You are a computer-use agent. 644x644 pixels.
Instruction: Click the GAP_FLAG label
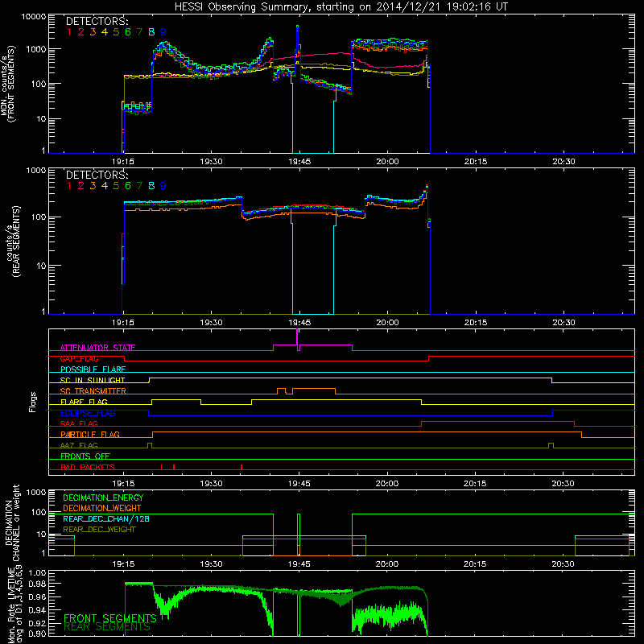pos(79,358)
